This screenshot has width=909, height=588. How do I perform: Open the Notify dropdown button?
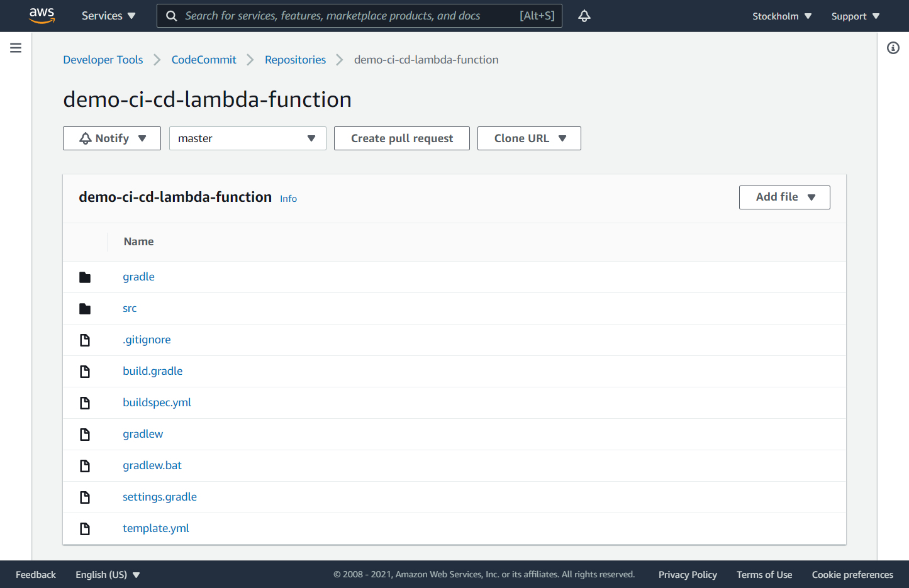pos(112,138)
